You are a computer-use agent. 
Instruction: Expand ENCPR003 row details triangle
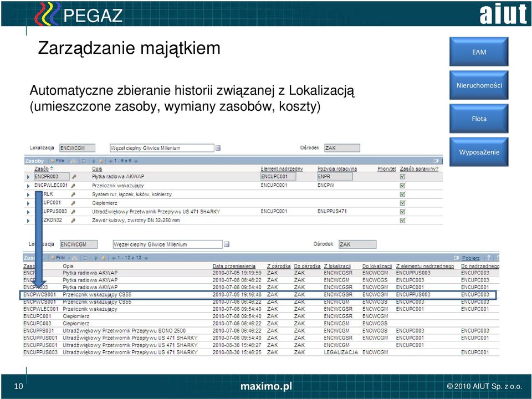(x=28, y=177)
